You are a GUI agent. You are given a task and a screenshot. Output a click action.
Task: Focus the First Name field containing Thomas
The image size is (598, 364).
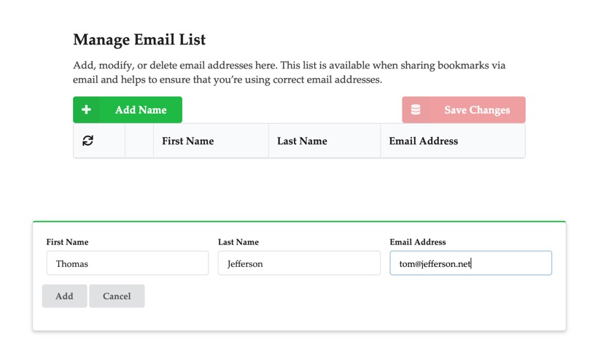(127, 263)
